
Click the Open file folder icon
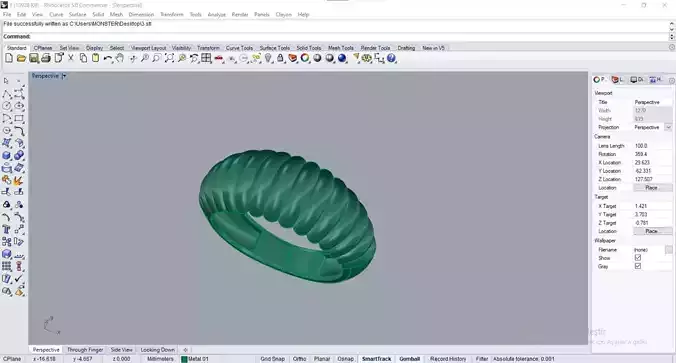click(21, 58)
